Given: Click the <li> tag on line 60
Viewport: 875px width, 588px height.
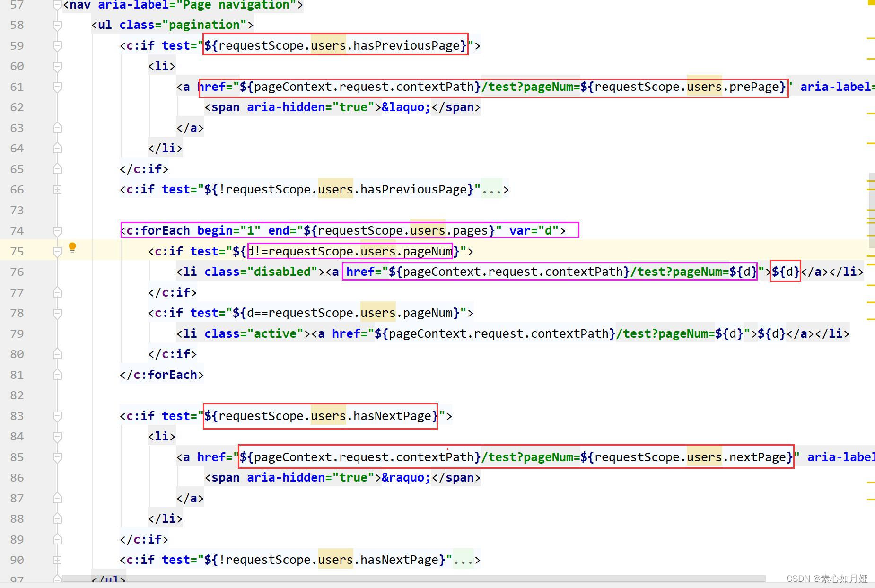Looking at the screenshot, I should (162, 66).
